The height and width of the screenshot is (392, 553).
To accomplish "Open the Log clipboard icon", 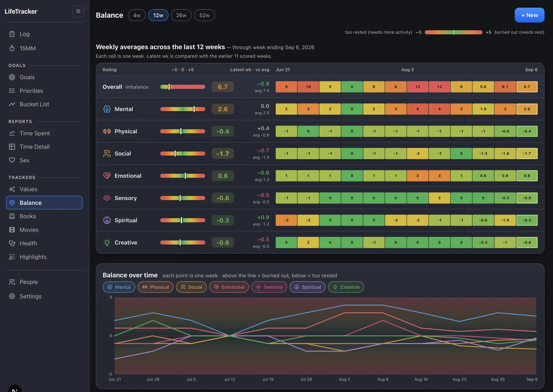I will 12,34.
